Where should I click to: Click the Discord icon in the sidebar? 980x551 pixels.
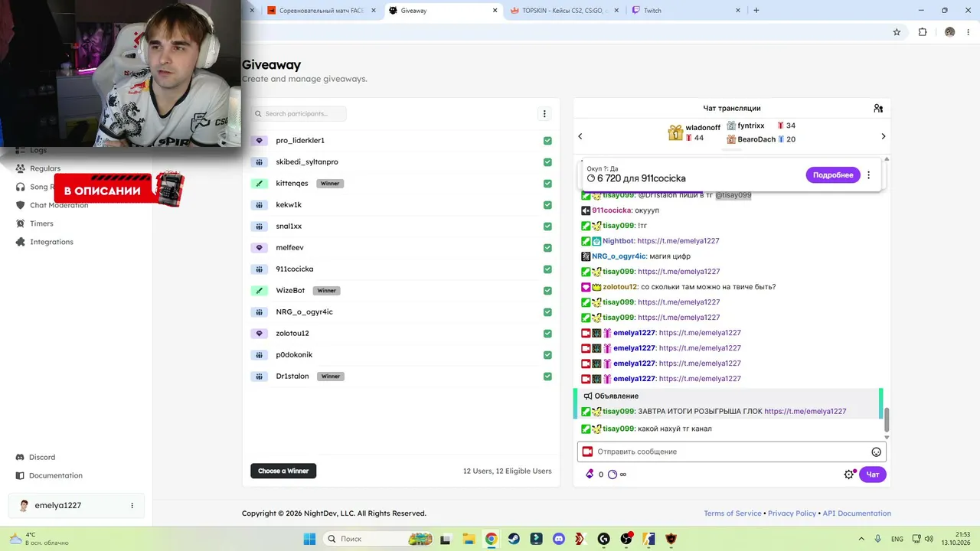pyautogui.click(x=20, y=457)
